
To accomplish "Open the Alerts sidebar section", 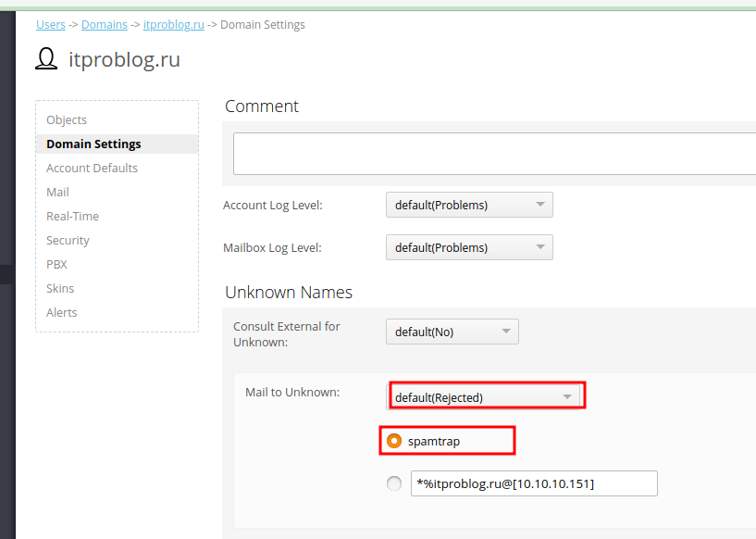I will (x=61, y=313).
